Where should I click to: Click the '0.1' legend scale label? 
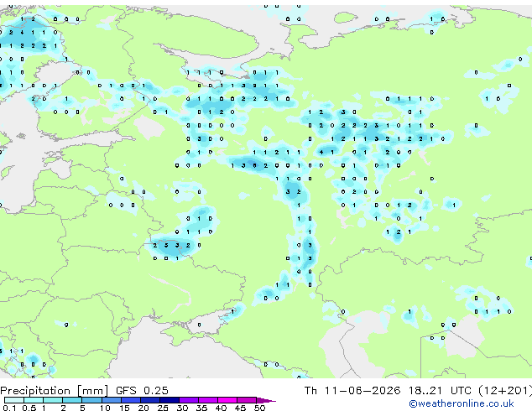(x=9, y=408)
